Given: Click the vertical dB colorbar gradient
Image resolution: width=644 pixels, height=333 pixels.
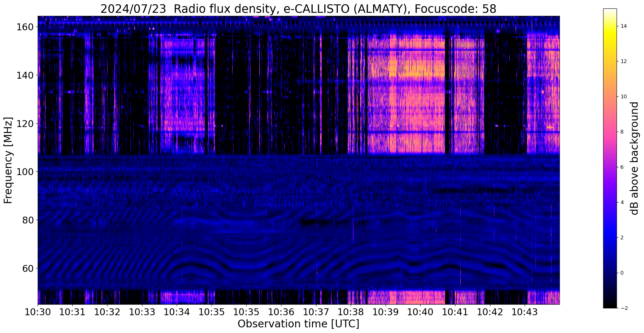Looking at the screenshot, I should click(x=610, y=158).
